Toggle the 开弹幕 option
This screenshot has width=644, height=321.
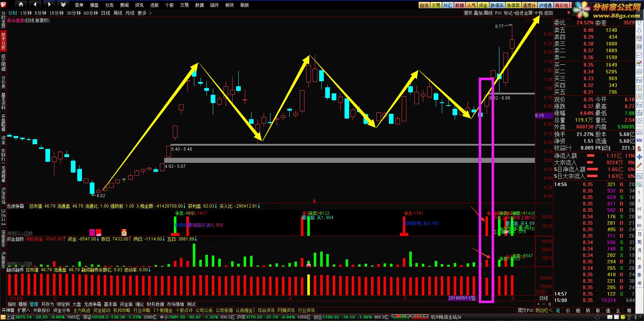(x=8, y=310)
